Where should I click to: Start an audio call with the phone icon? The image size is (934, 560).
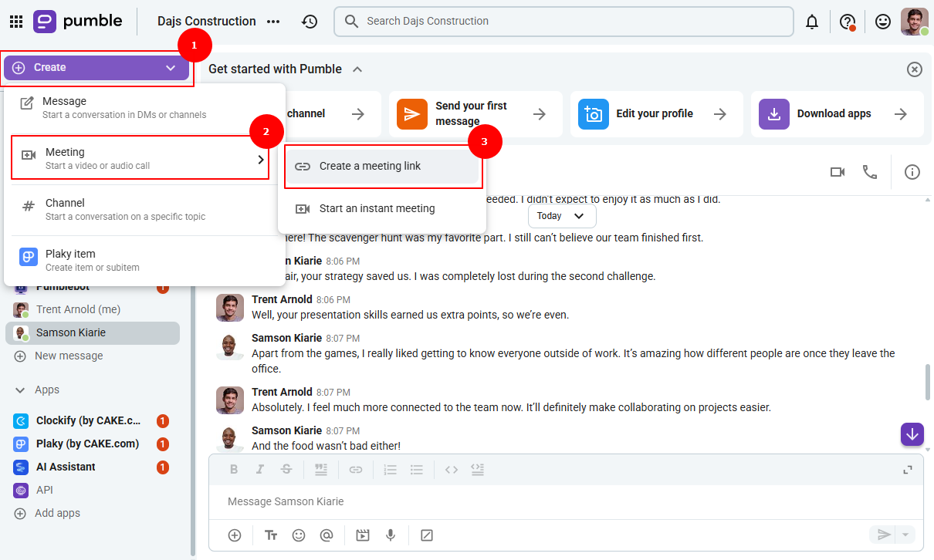tap(870, 172)
